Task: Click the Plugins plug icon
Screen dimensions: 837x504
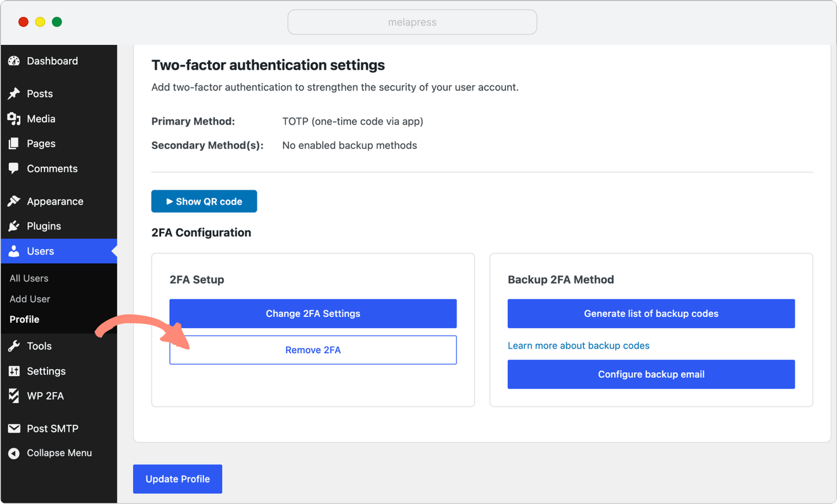Action: tap(13, 226)
